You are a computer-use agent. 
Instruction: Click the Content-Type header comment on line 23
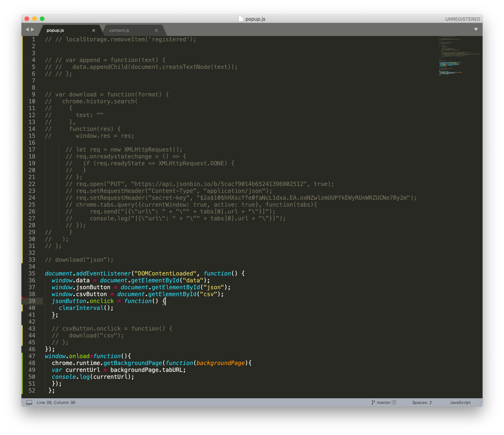(x=169, y=191)
